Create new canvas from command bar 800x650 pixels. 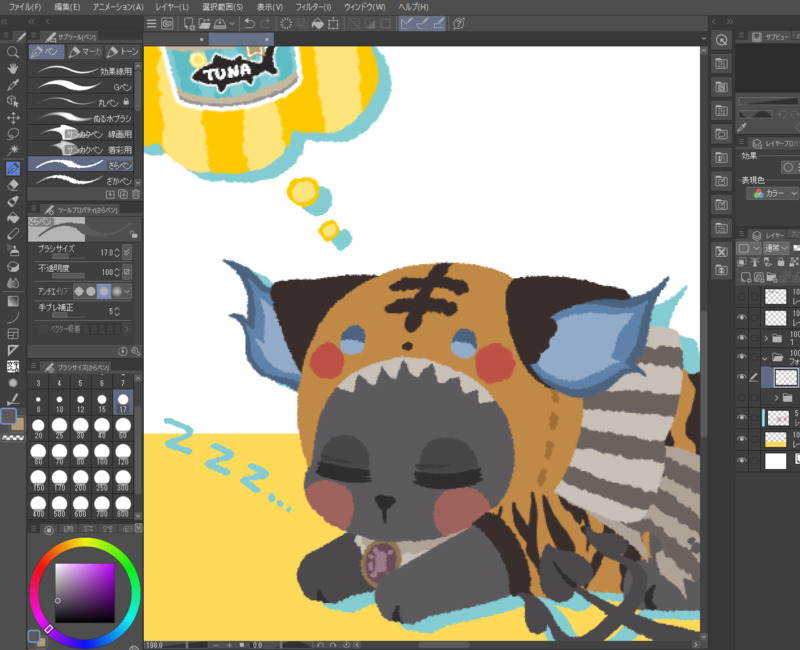pyautogui.click(x=189, y=23)
